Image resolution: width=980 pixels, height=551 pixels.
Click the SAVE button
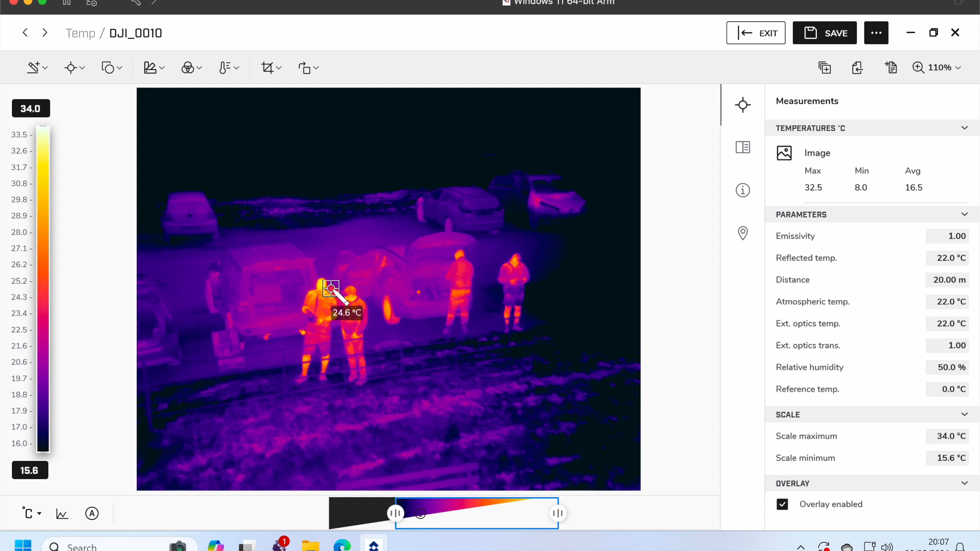pyautogui.click(x=824, y=33)
